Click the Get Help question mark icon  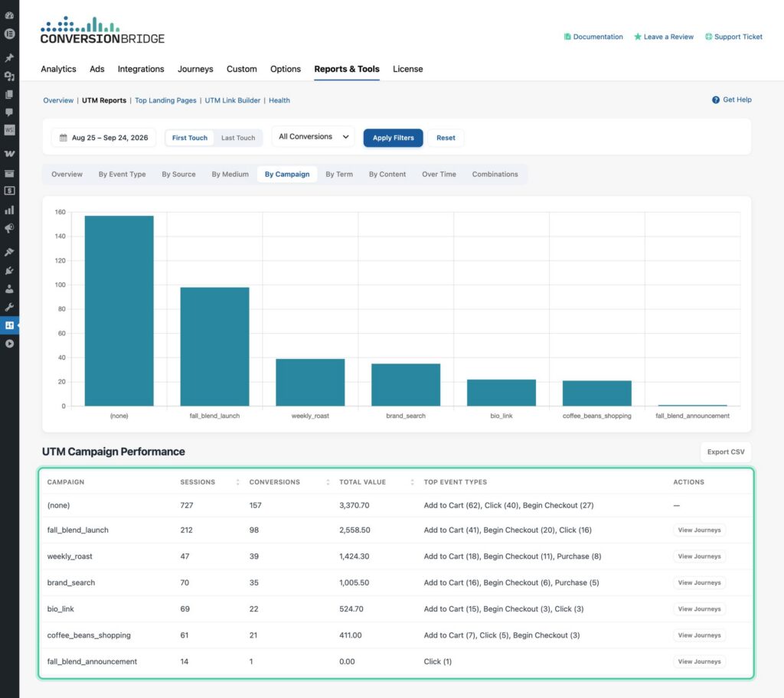[x=716, y=100]
